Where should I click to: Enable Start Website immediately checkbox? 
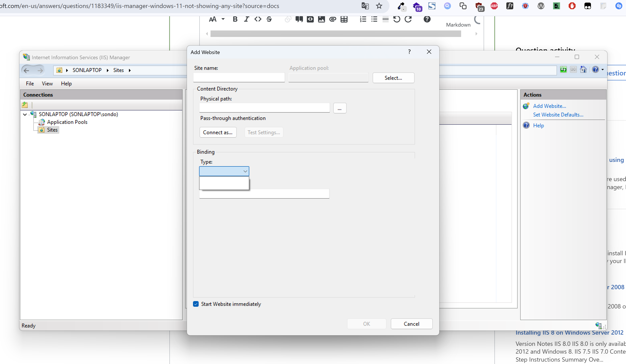tap(196, 304)
